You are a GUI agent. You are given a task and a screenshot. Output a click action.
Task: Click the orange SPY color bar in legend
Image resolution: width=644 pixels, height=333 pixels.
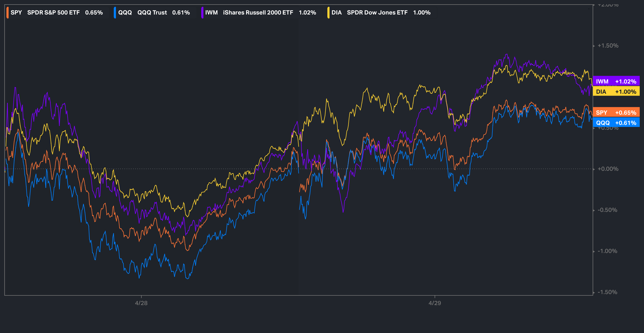(x=8, y=13)
